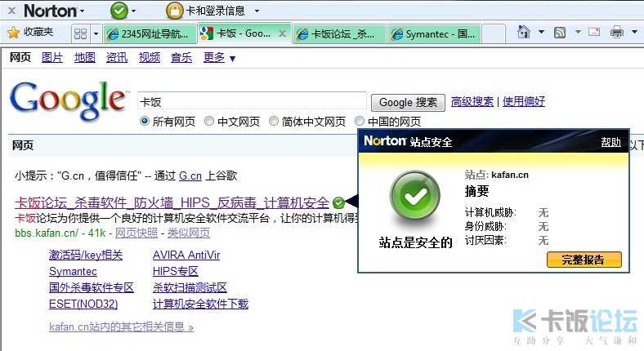This screenshot has height=351, width=644.
Task: Click the 完整报告 full report button
Action: pos(584,260)
